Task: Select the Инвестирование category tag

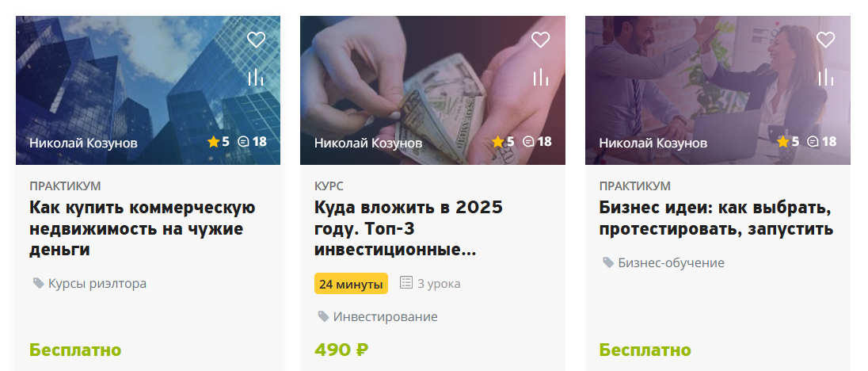Action: click(385, 317)
